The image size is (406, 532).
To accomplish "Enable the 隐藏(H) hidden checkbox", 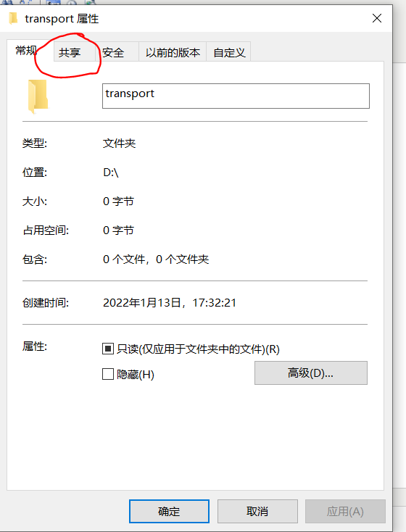I will coord(108,374).
